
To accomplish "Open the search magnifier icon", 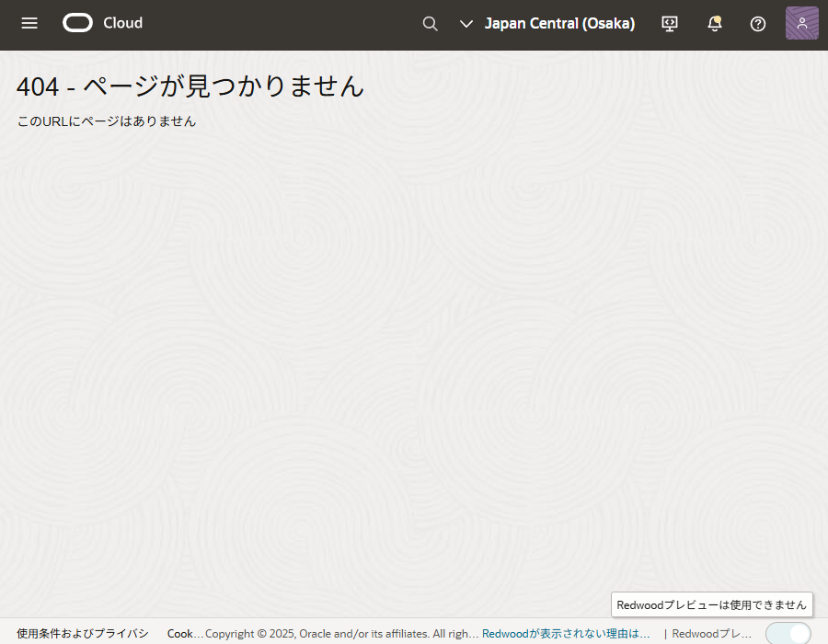I will 431,24.
